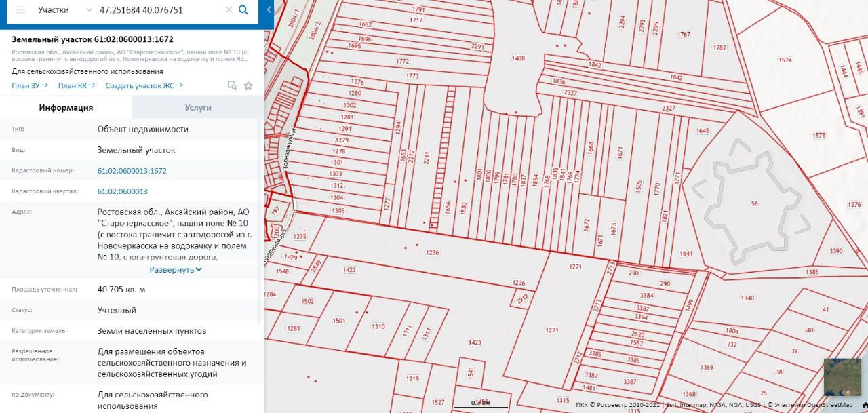Click the find-on-map document icon
Viewport: 868px width, 413px height.
tap(232, 85)
